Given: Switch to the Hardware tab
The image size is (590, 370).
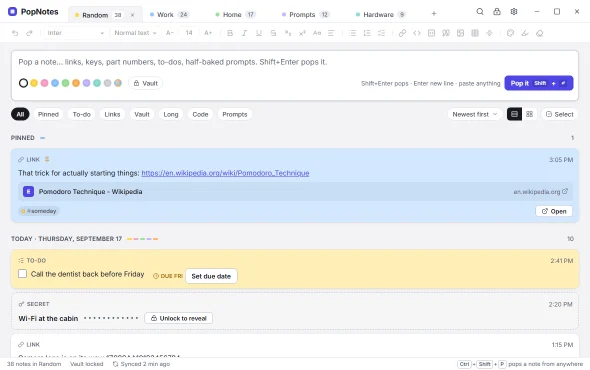Looking at the screenshot, I should point(381,15).
